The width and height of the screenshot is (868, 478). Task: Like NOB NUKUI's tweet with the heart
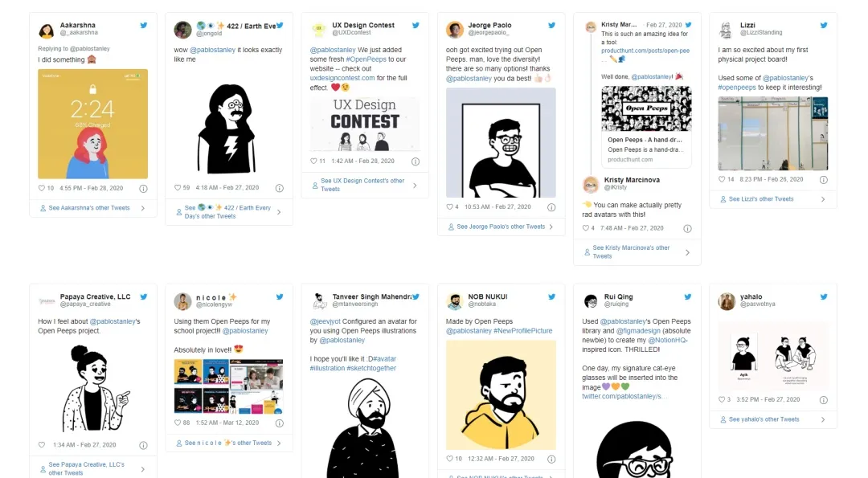(x=449, y=459)
